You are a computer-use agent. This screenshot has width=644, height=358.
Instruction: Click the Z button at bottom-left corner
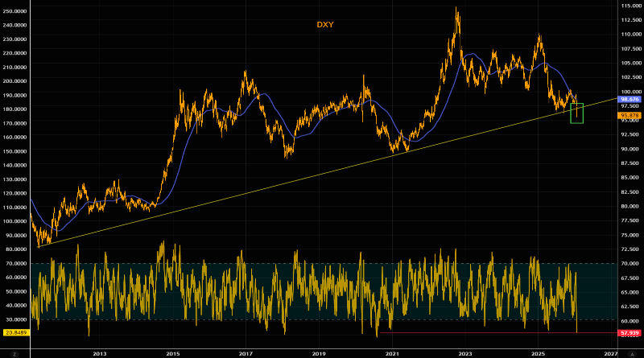click(15, 352)
